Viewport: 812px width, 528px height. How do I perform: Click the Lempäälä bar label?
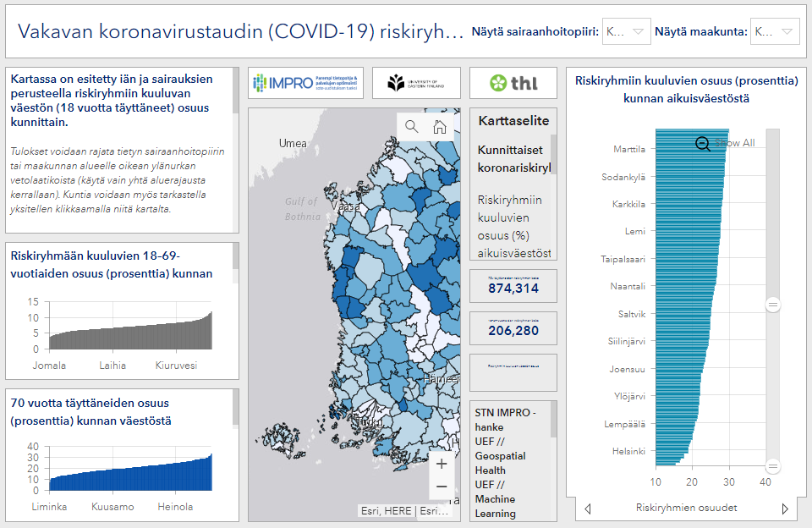[x=624, y=425]
